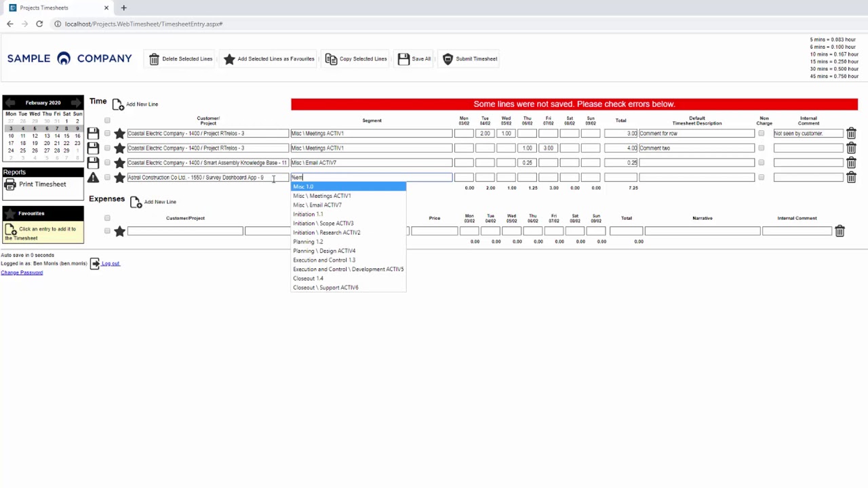
Task: Pick 'Planning 1.2' from the suggestions
Action: [x=349, y=241]
